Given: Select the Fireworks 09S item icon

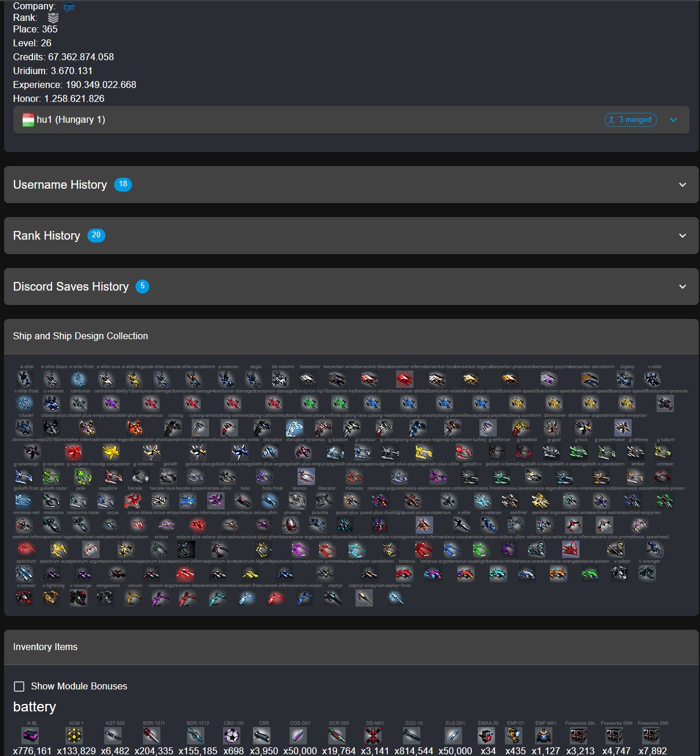Looking at the screenshot, I should [651, 736].
